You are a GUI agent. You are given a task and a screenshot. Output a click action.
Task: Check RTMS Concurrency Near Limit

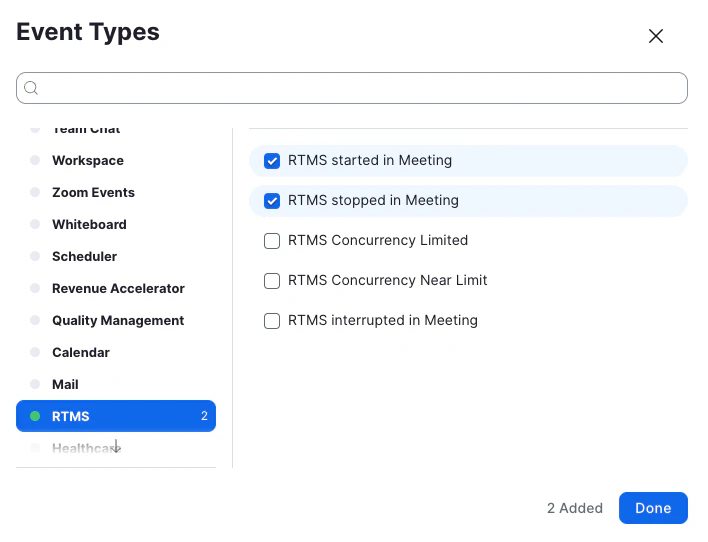[x=272, y=281]
